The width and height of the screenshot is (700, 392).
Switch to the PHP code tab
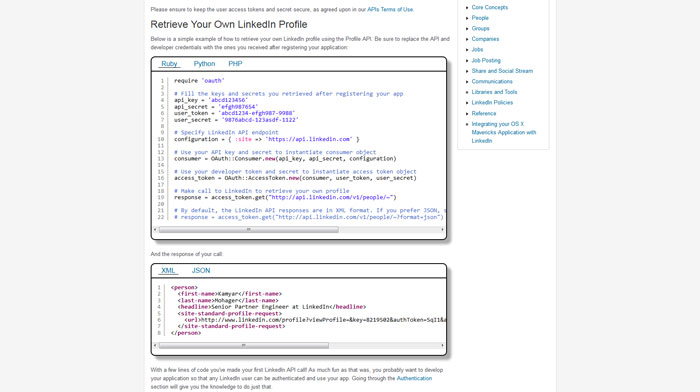point(235,64)
